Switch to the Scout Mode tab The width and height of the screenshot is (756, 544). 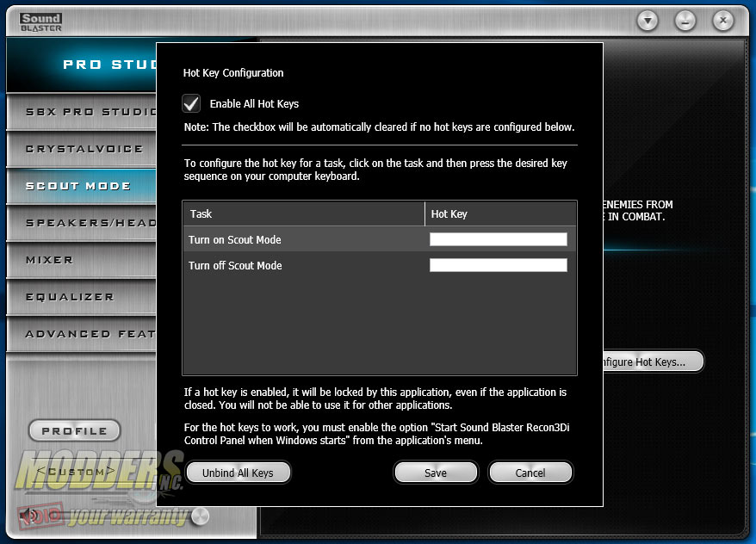[x=82, y=186]
